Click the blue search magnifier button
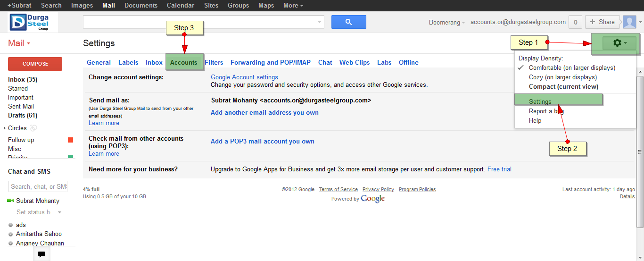 [349, 22]
